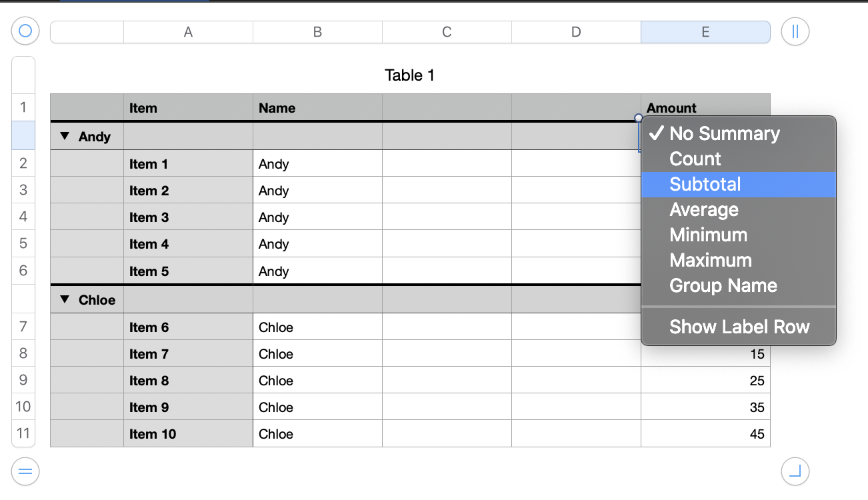Choose Group Name summary option

(x=723, y=286)
